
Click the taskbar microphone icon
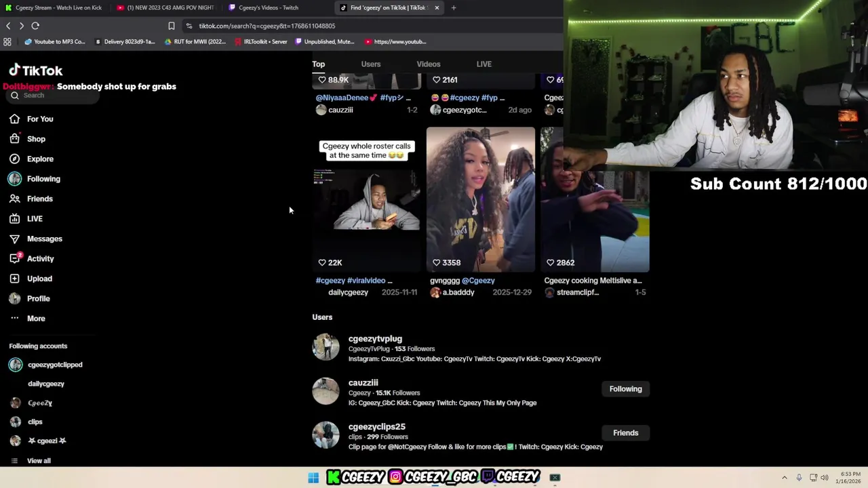(x=799, y=478)
